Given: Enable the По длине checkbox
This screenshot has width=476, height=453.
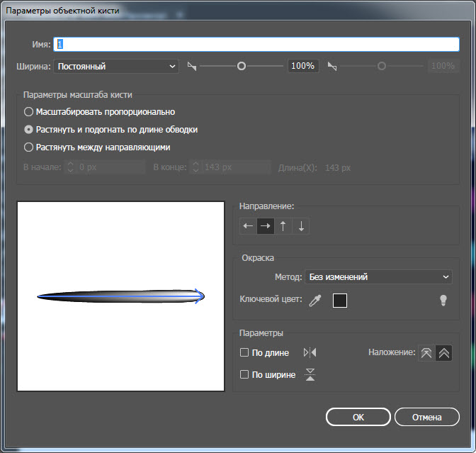Looking at the screenshot, I should tap(244, 352).
